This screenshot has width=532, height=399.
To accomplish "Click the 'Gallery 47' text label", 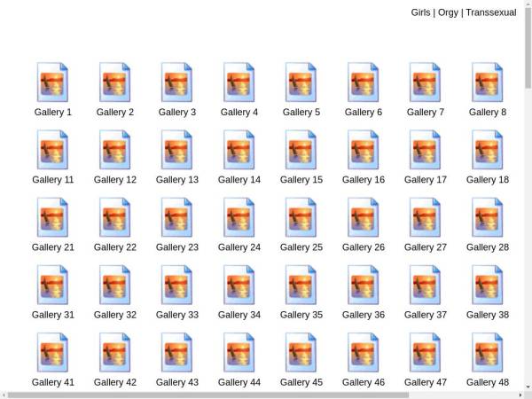I will pos(426,382).
